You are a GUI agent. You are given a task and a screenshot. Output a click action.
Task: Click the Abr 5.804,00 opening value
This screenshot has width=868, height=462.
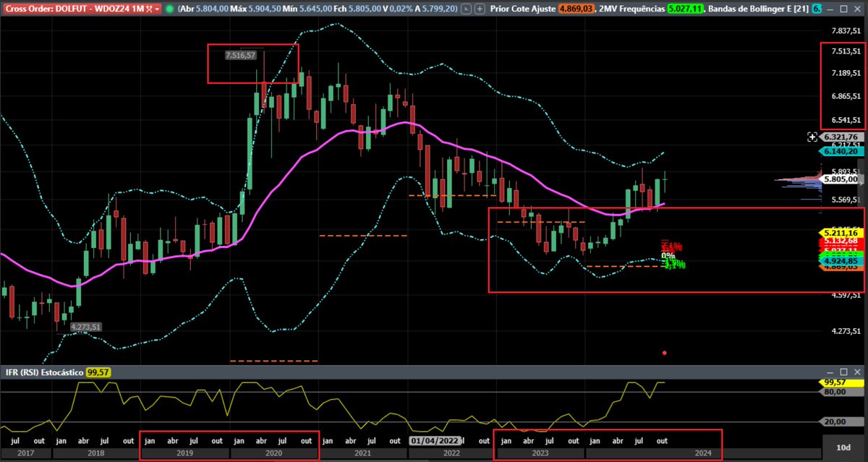(x=212, y=9)
